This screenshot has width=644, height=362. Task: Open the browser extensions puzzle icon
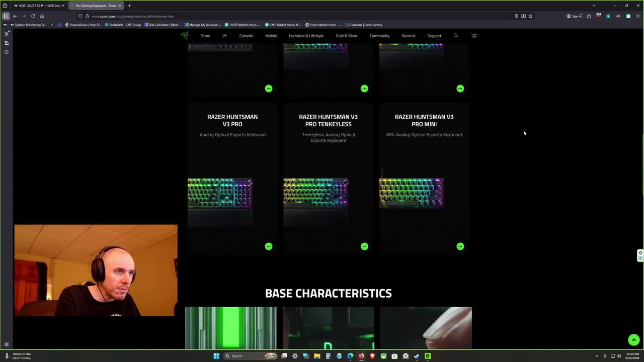(589, 16)
